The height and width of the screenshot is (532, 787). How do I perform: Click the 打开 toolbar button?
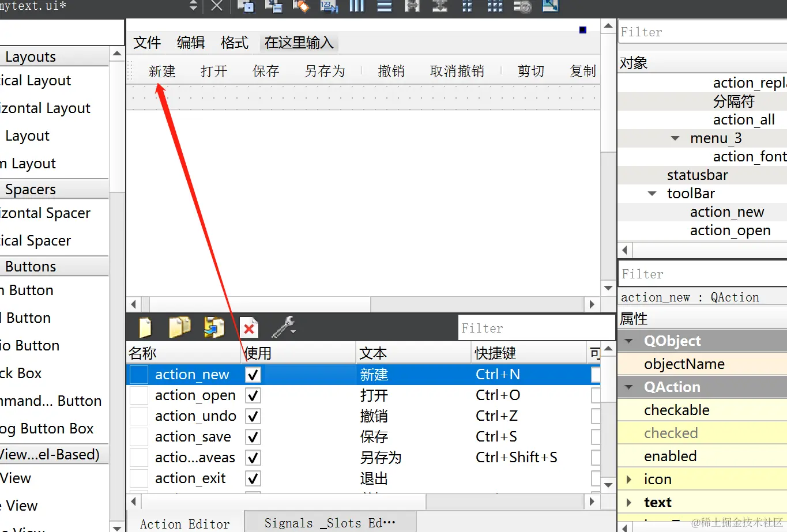coord(214,71)
